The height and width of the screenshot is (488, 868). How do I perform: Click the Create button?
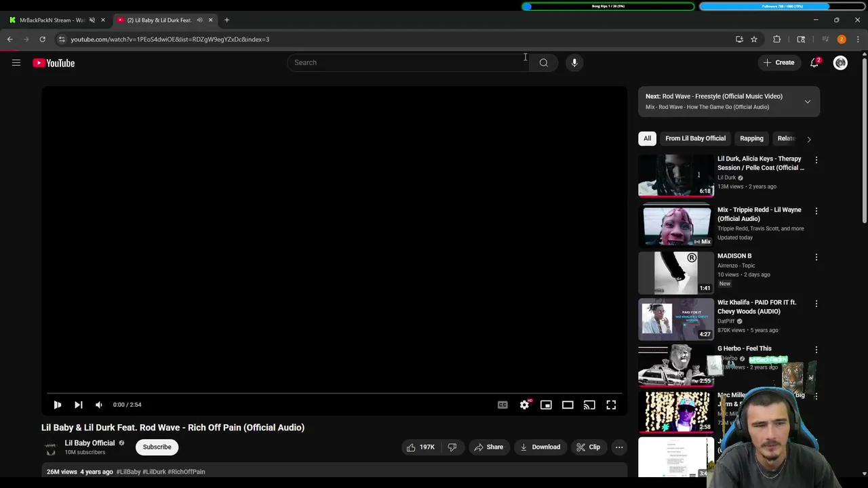click(x=778, y=62)
